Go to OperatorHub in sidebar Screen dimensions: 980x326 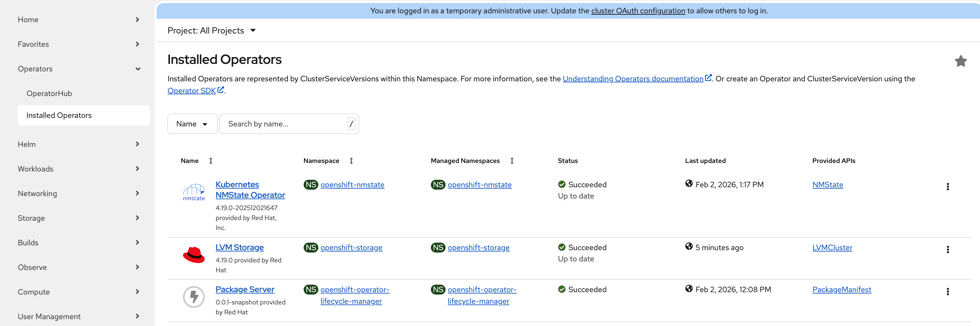pos(49,93)
